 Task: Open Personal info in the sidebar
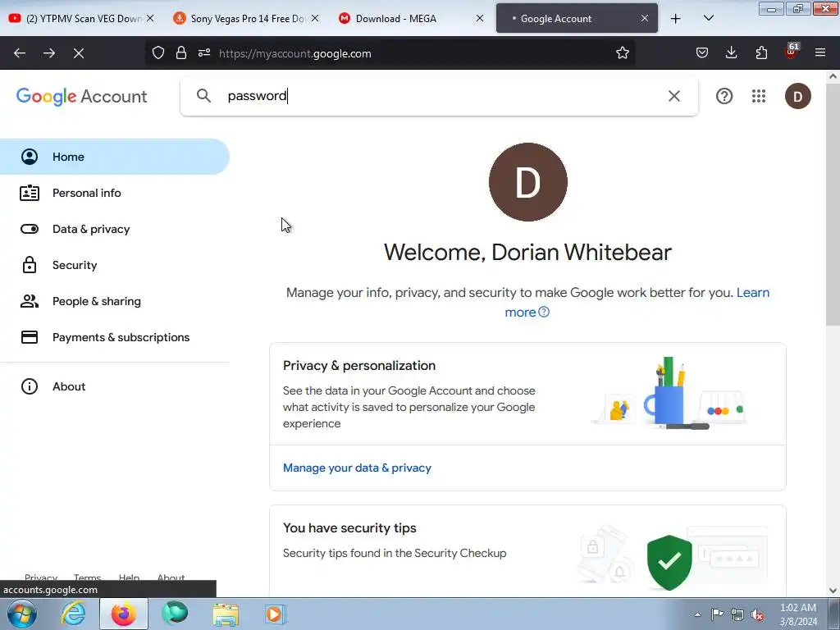(115, 193)
